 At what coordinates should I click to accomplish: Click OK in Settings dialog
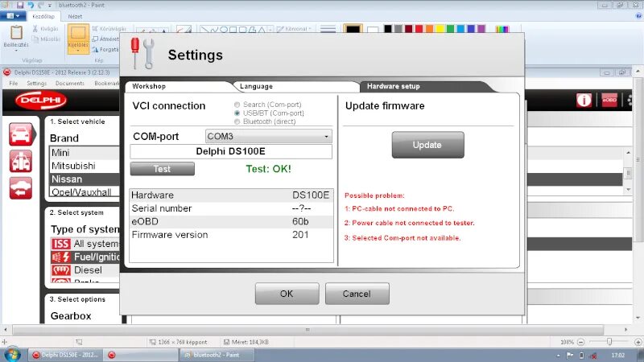tap(287, 294)
